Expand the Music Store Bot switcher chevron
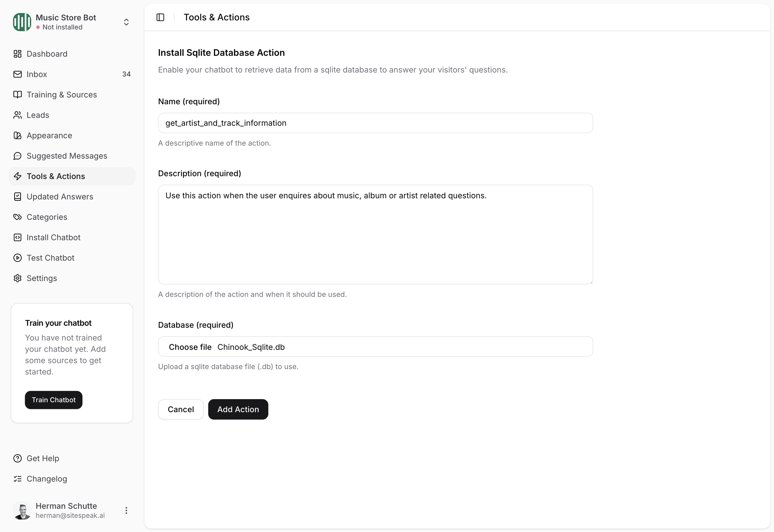 pos(126,22)
